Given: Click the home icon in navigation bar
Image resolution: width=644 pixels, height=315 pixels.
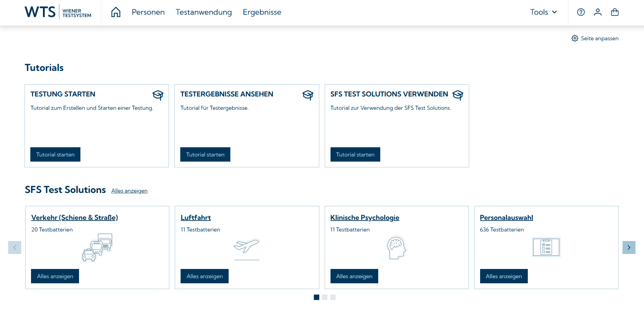Looking at the screenshot, I should coord(116,12).
